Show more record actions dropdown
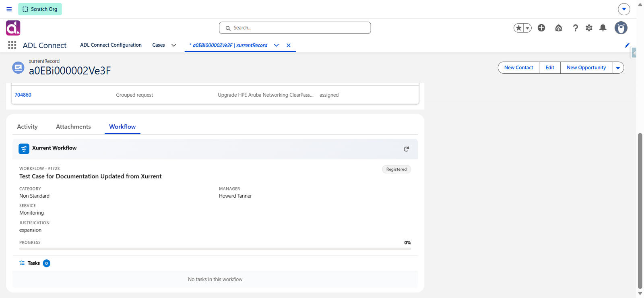 point(618,68)
